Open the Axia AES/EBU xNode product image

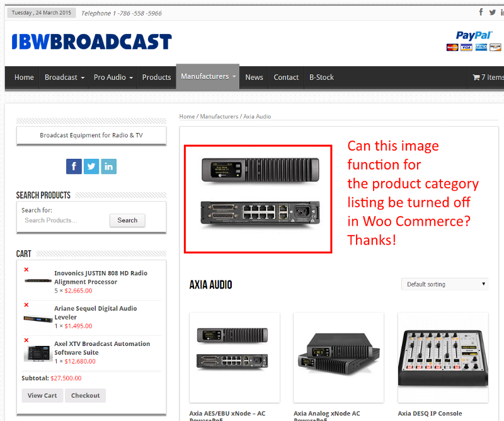pos(234,357)
